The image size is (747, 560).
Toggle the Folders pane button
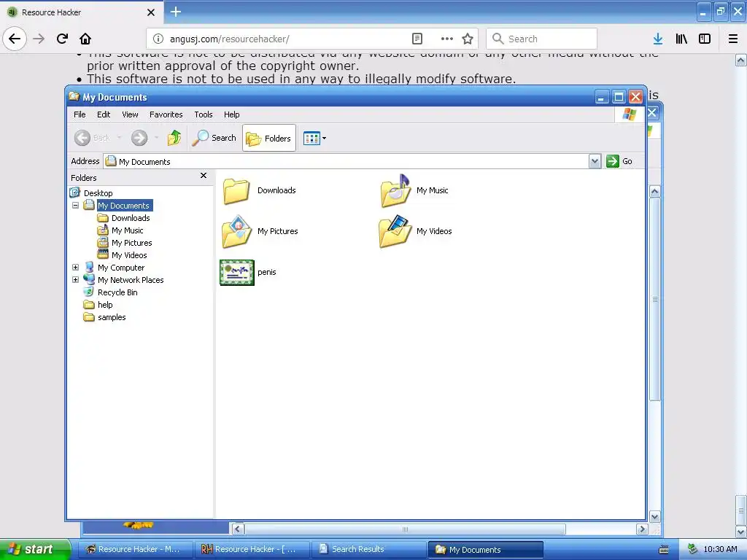tap(269, 138)
